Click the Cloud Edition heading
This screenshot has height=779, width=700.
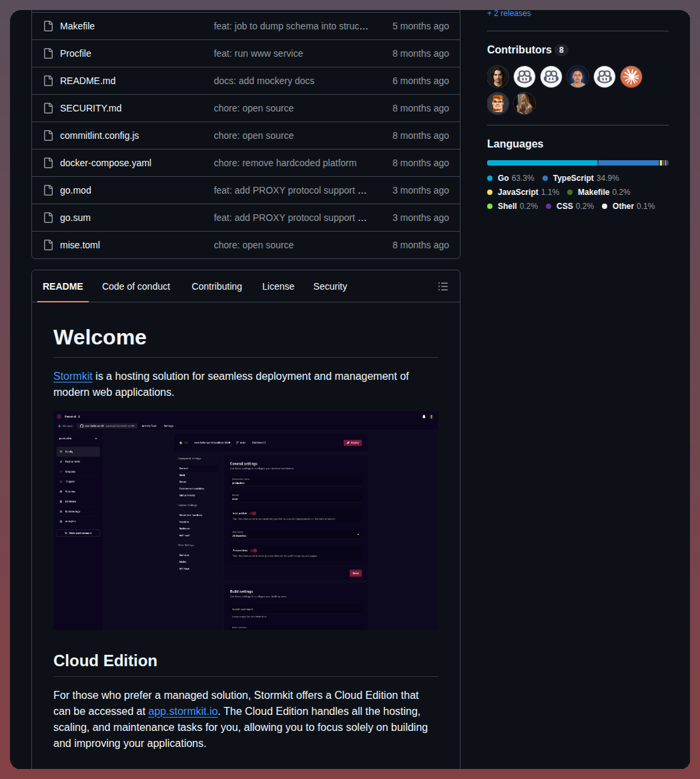pos(105,661)
